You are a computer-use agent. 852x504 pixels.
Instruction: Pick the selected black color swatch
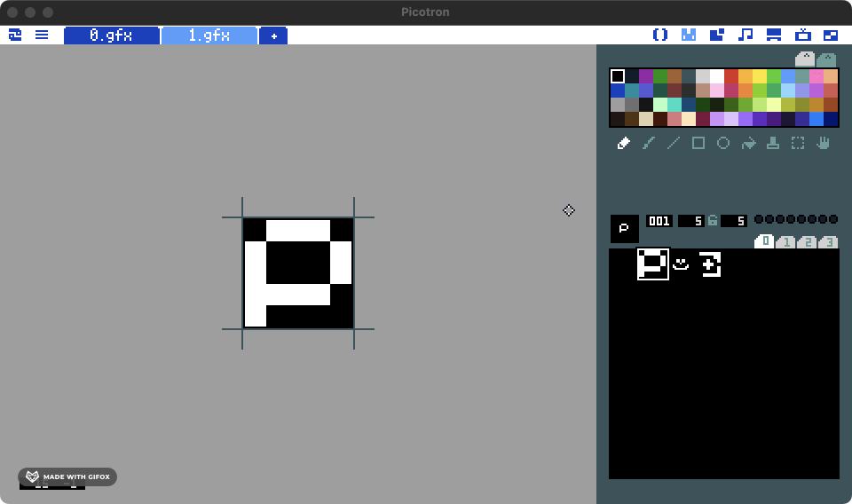pyautogui.click(x=618, y=76)
